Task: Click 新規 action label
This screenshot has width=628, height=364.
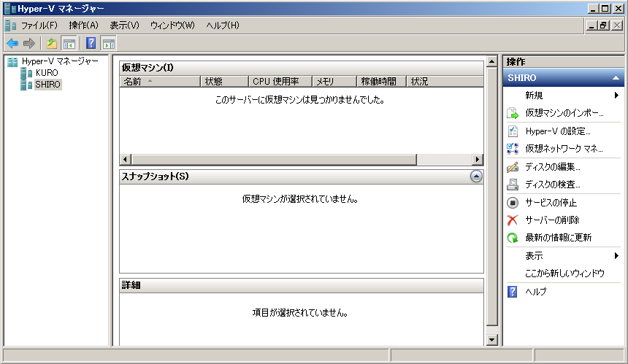Action: [x=534, y=96]
